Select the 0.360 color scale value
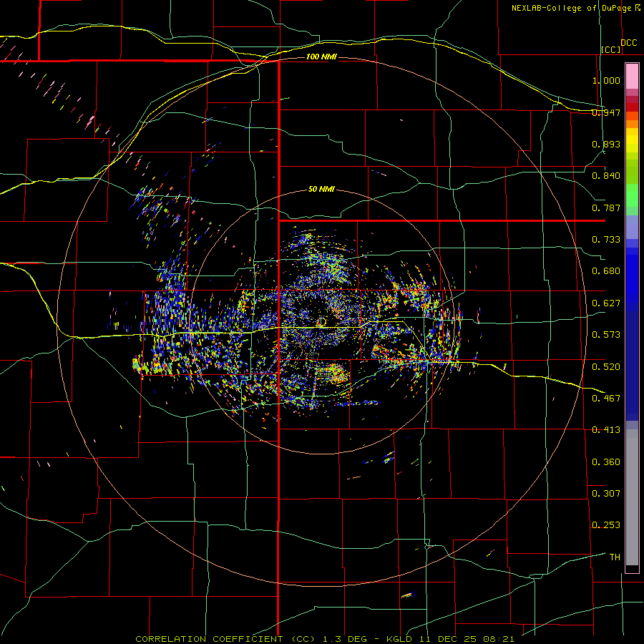The width and height of the screenshot is (644, 644). pos(606,462)
